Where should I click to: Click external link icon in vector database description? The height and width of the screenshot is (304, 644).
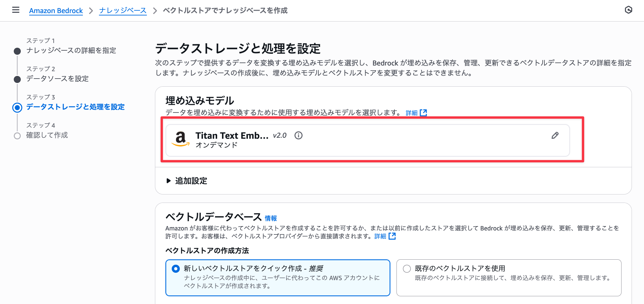tap(392, 236)
